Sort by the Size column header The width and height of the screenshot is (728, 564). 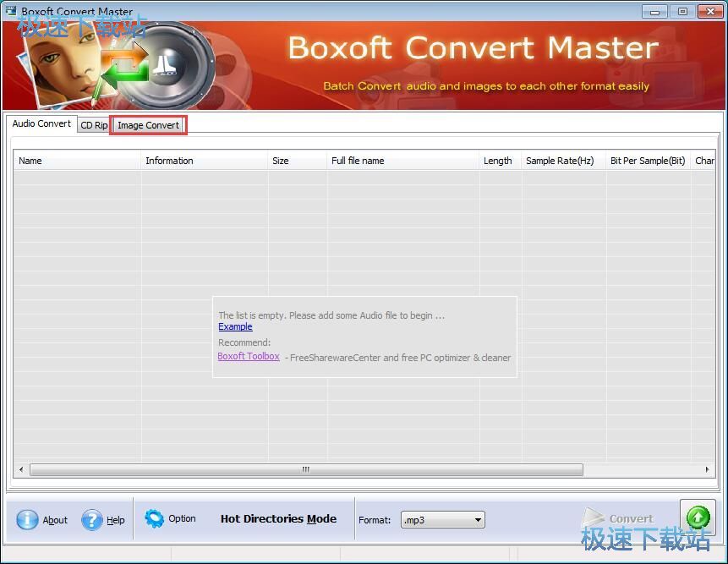(297, 161)
